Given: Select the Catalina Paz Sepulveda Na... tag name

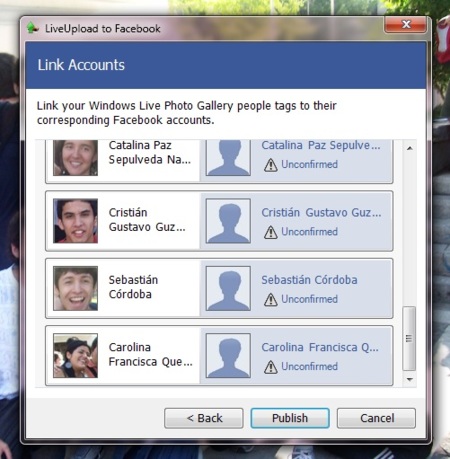Looking at the screenshot, I should coord(150,152).
